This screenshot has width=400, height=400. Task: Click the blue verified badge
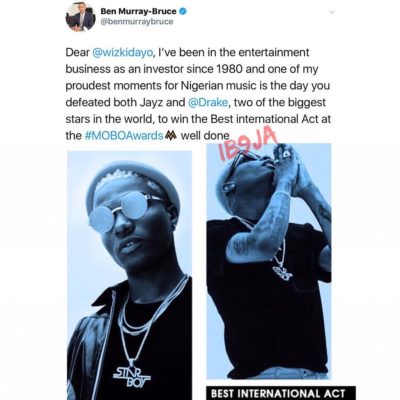click(x=183, y=11)
